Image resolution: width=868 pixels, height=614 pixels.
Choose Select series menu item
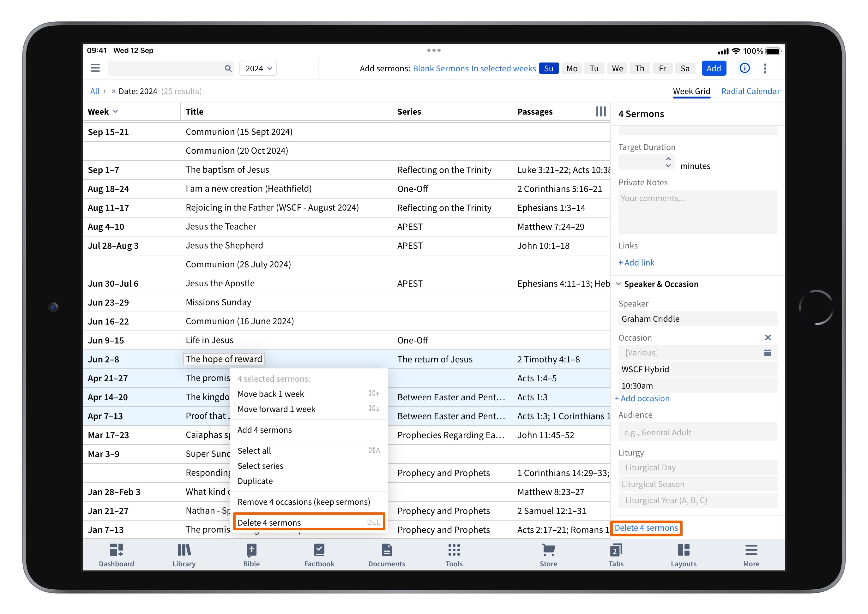tap(309, 466)
